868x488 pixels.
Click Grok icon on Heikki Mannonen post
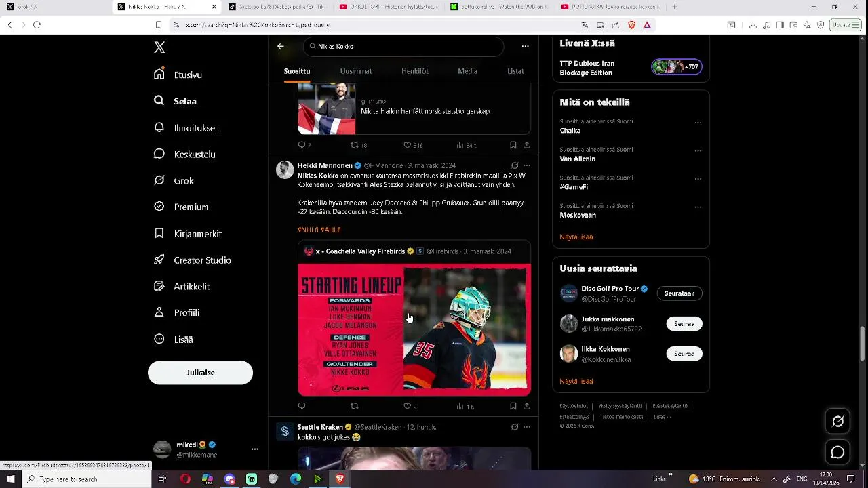[x=515, y=165]
